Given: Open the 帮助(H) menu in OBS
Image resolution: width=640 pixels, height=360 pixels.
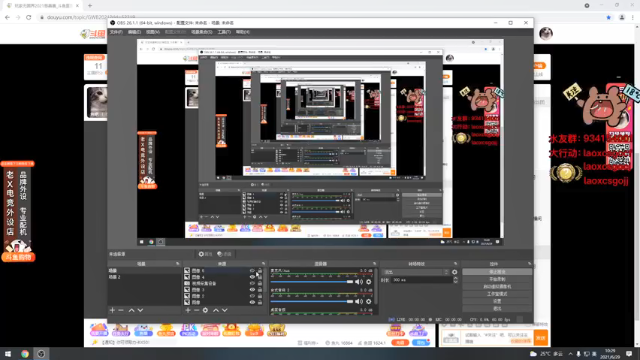Looking at the screenshot, I should coord(242,32).
